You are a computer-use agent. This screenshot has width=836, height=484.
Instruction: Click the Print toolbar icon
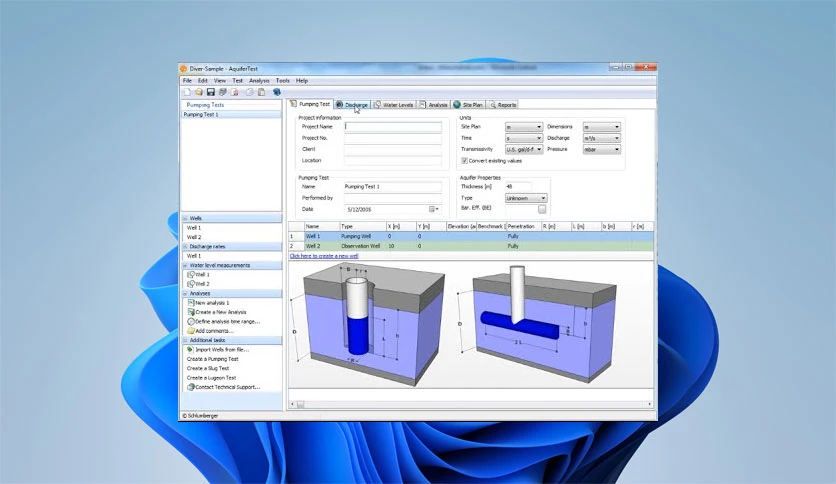pos(222,92)
